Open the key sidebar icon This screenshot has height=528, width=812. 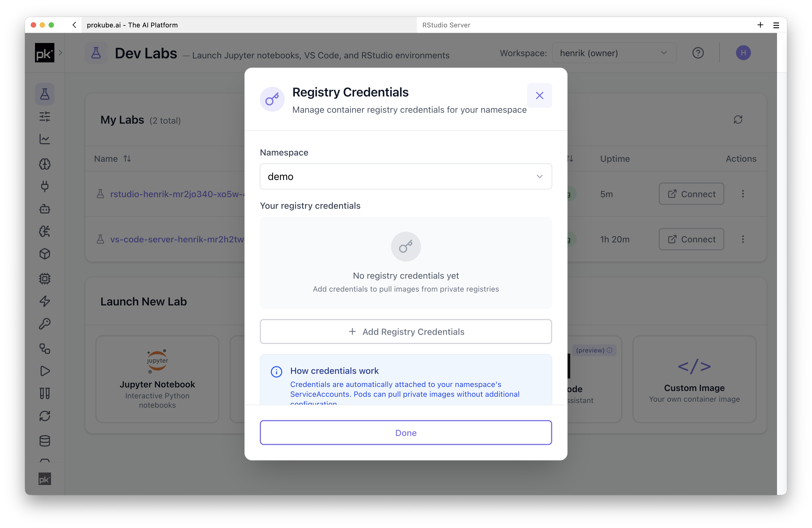point(45,324)
